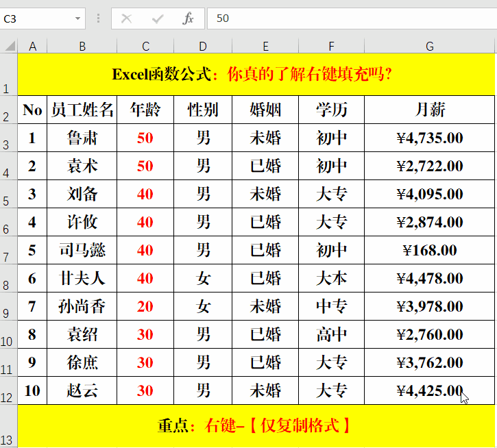
Task: Select the '高中' education cell
Action: coord(332,334)
